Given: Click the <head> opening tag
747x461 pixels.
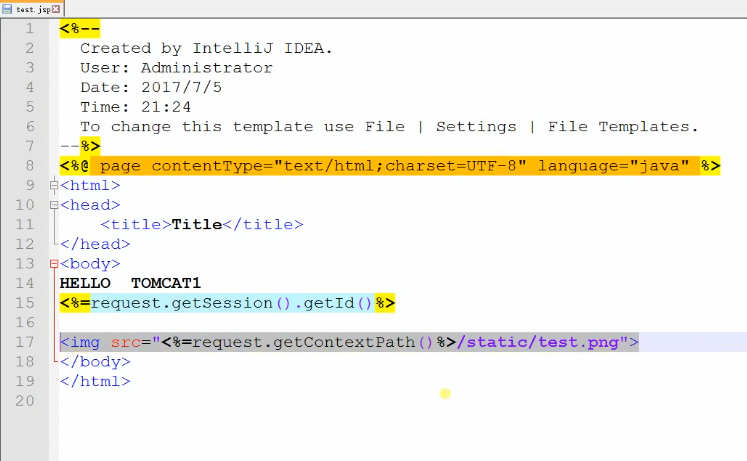Looking at the screenshot, I should [90, 205].
